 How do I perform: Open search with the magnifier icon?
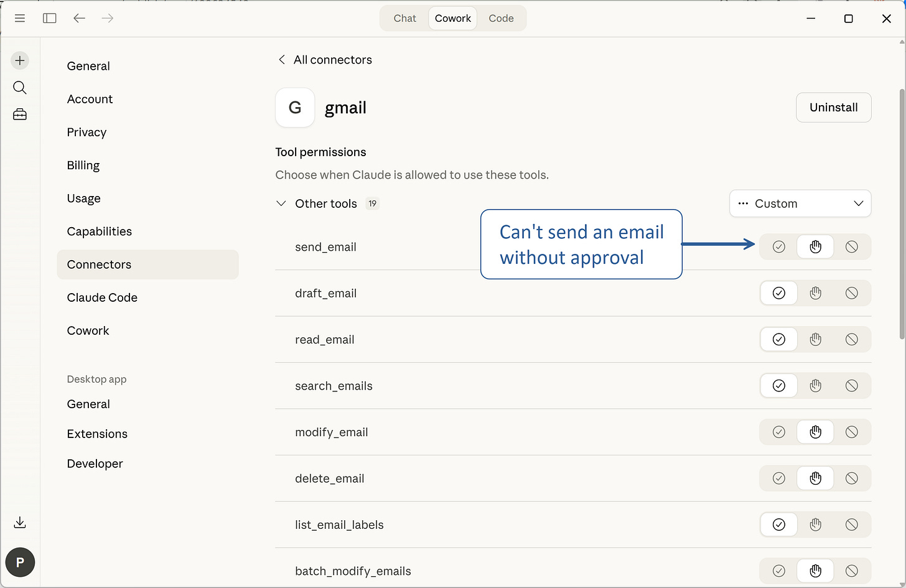click(19, 87)
